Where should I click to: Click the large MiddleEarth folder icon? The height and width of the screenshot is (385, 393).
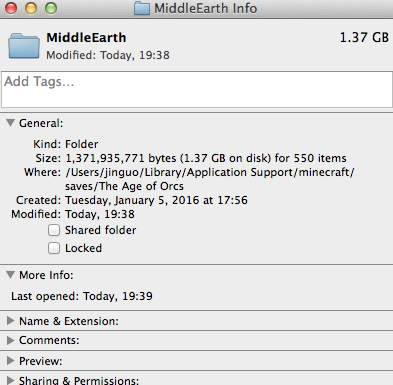[x=24, y=46]
